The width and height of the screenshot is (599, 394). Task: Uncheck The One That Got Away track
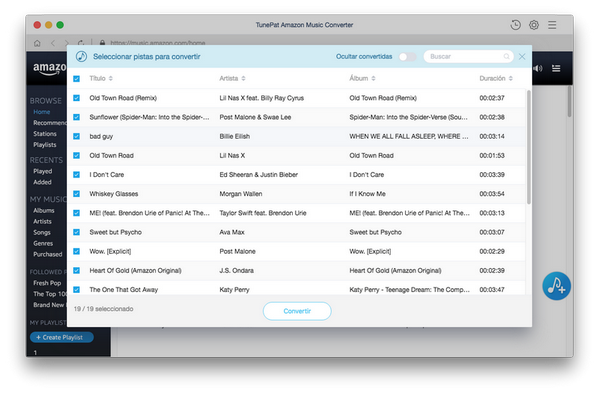pyautogui.click(x=76, y=289)
